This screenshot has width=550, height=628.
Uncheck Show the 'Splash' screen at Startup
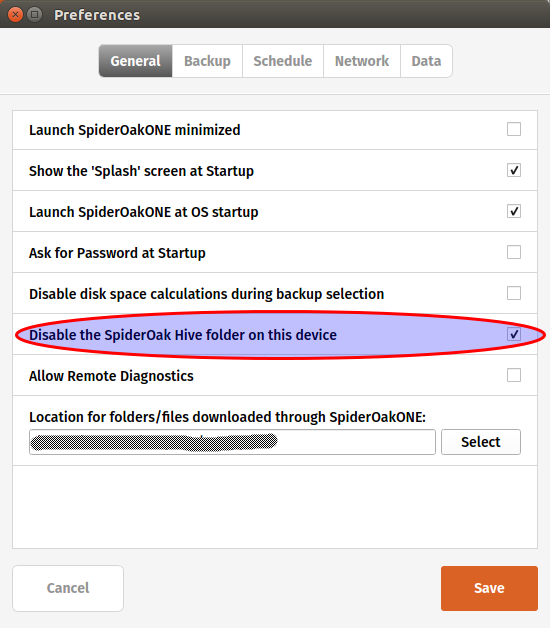click(x=514, y=170)
